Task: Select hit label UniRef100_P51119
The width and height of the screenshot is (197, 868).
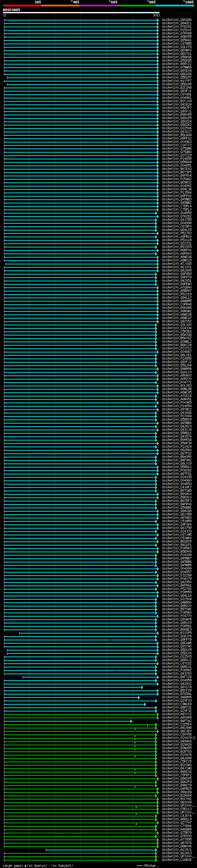Action: [176, 294]
